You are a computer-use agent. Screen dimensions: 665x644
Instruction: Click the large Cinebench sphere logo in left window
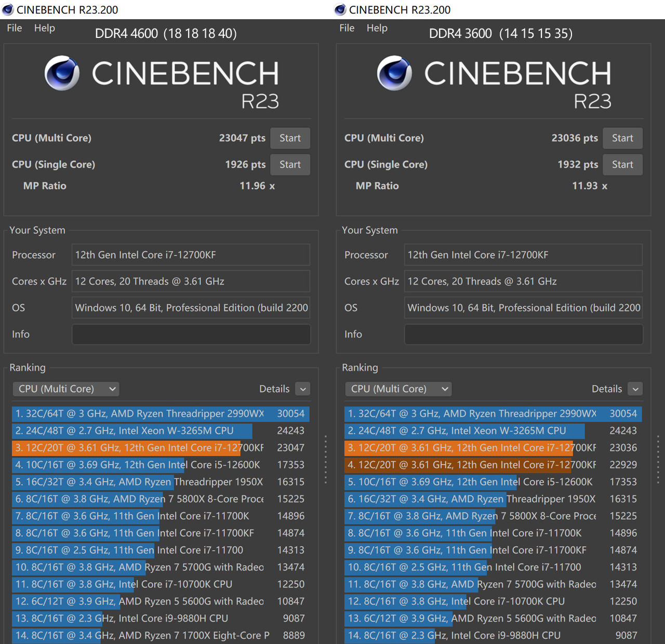pyautogui.click(x=62, y=73)
